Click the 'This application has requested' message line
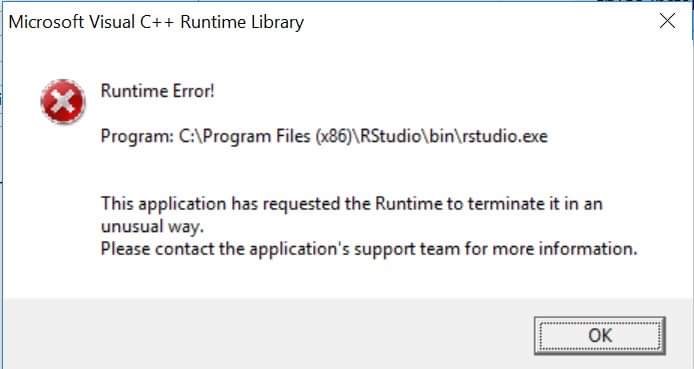The height and width of the screenshot is (369, 694). click(x=352, y=204)
